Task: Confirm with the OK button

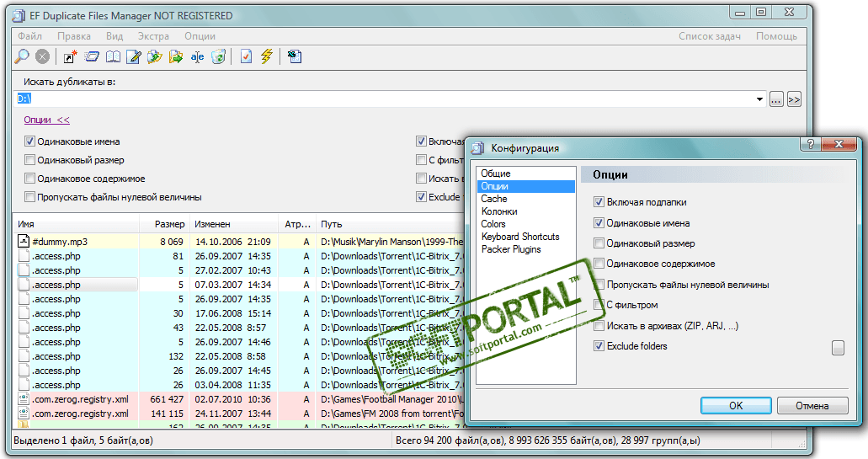Action: [x=736, y=405]
